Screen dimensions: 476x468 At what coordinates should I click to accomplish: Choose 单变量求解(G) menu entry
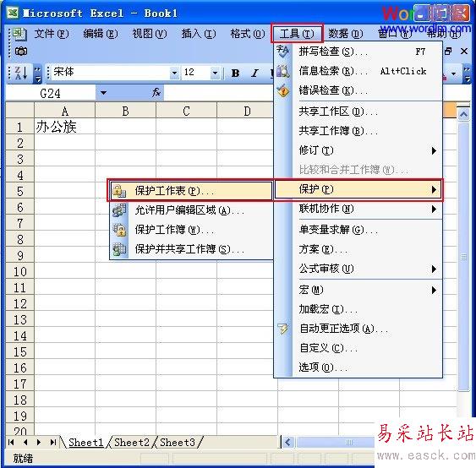coord(358,230)
